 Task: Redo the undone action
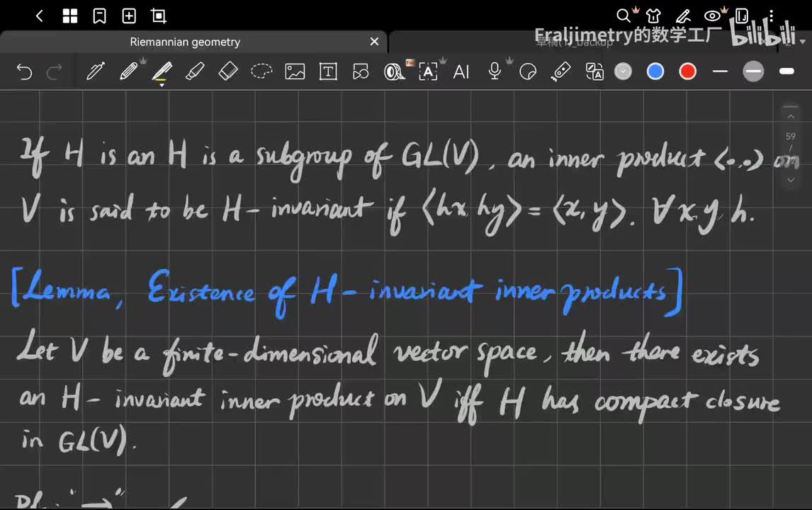coord(54,72)
